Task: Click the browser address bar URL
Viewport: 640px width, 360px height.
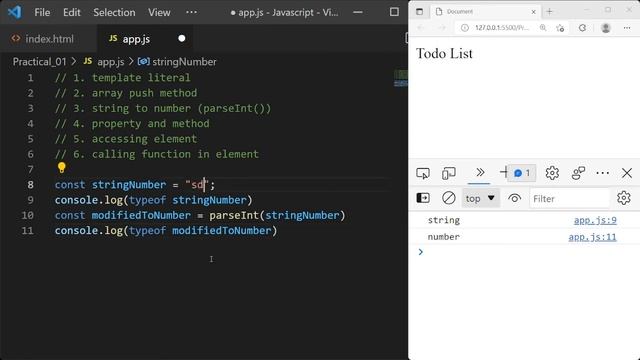Action: tap(502, 28)
